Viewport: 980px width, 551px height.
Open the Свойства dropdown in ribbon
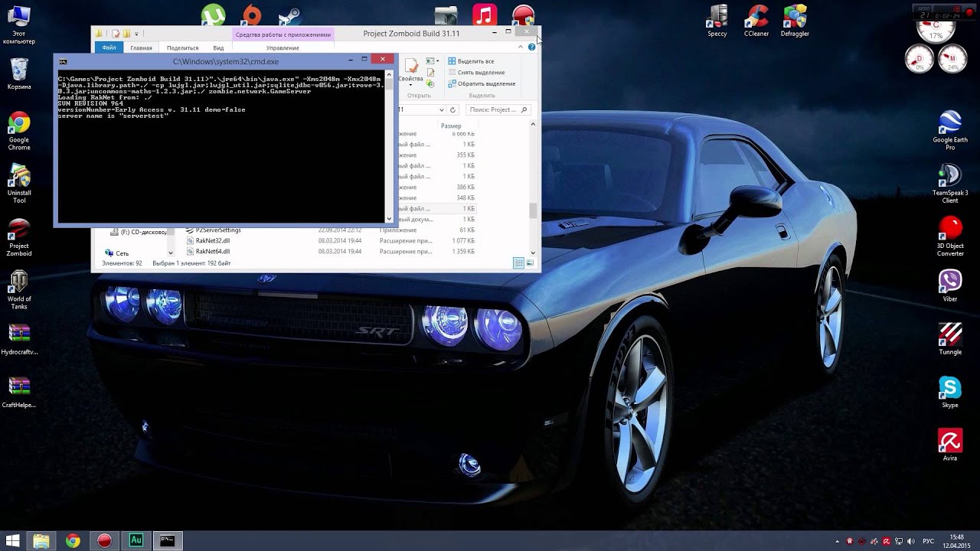point(410,73)
